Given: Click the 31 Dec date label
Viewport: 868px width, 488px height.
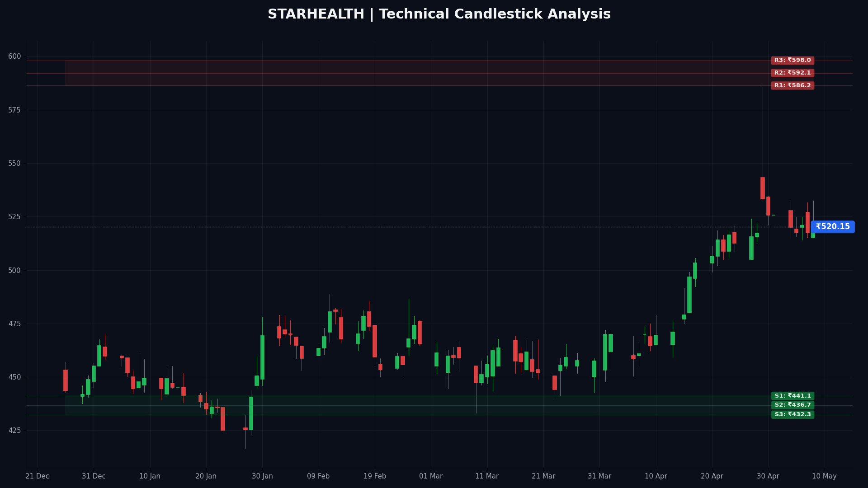Looking at the screenshot, I should tap(94, 476).
